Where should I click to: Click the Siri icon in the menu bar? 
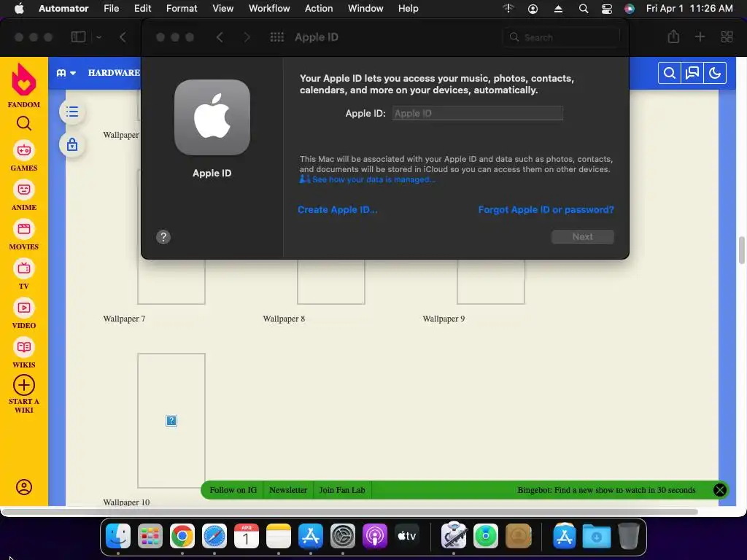pos(630,9)
